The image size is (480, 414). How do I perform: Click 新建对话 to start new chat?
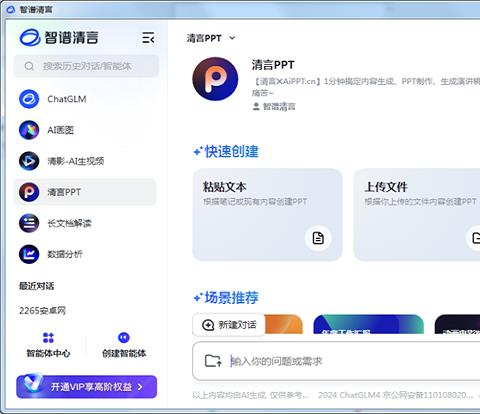point(229,325)
